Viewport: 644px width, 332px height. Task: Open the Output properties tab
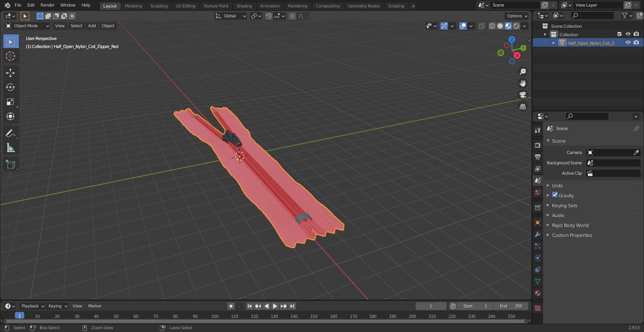tap(537, 157)
